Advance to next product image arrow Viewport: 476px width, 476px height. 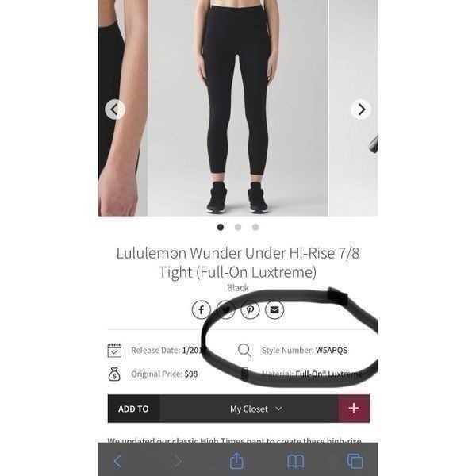tap(361, 109)
